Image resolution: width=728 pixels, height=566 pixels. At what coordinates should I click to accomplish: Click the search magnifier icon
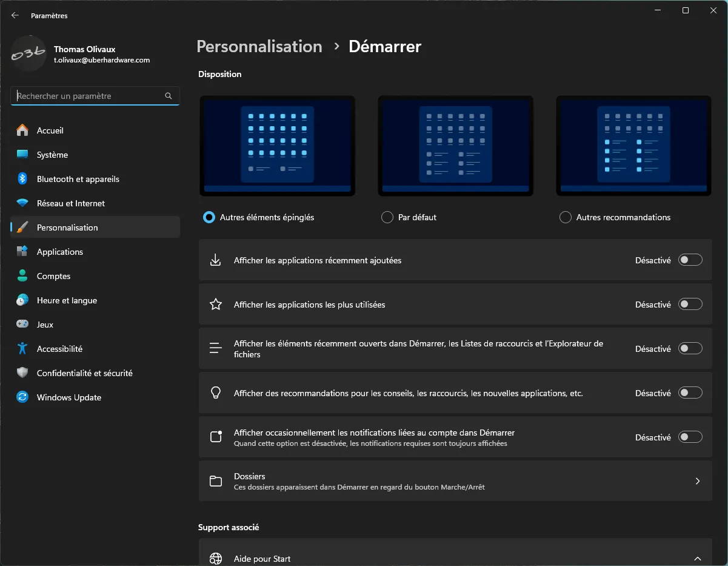coord(169,96)
